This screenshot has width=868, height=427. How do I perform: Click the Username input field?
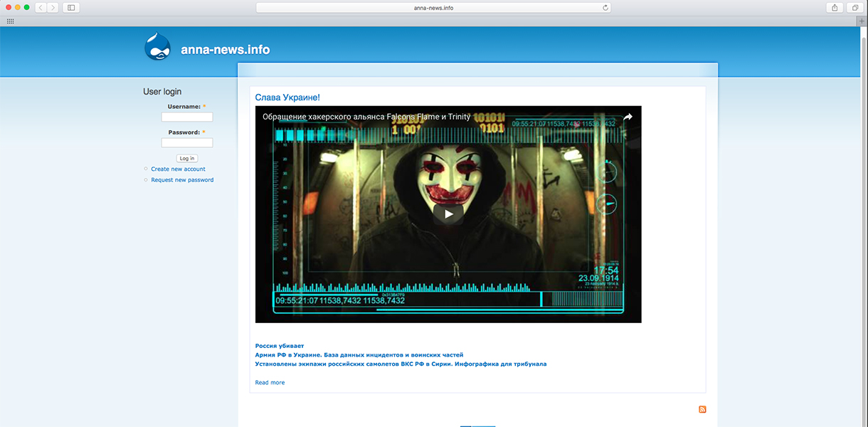pos(186,117)
